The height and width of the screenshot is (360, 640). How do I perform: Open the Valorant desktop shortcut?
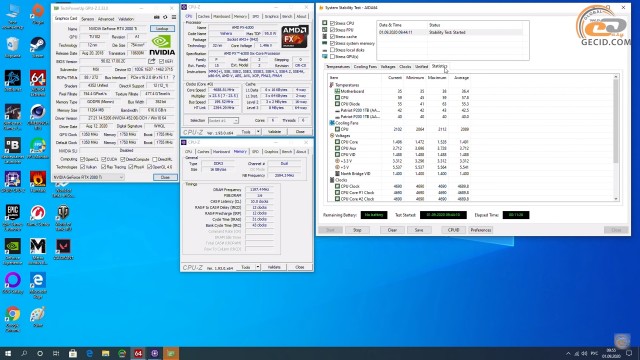[63, 249]
